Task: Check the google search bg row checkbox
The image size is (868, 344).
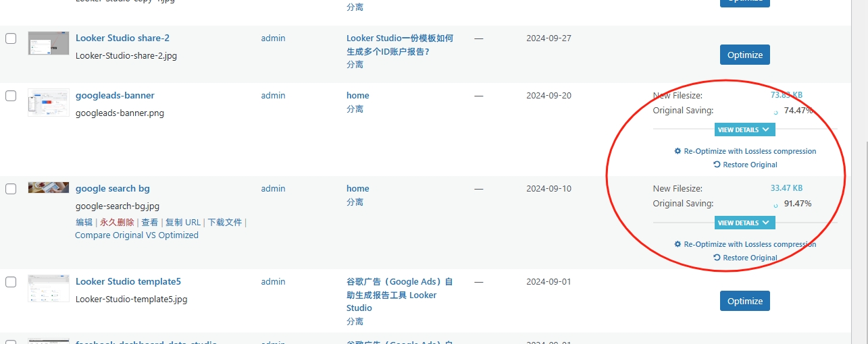Action: click(11, 189)
